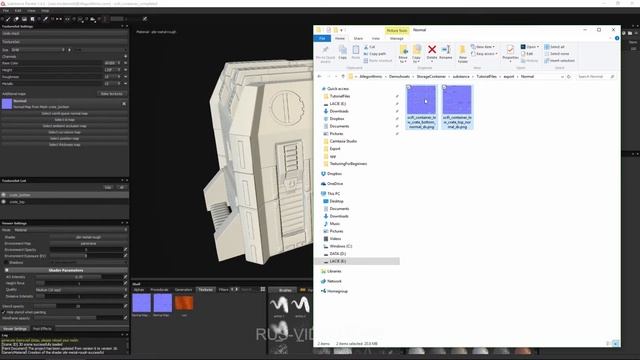
Task: Click Invert selection in Explorer ribbon
Action: 559,60
